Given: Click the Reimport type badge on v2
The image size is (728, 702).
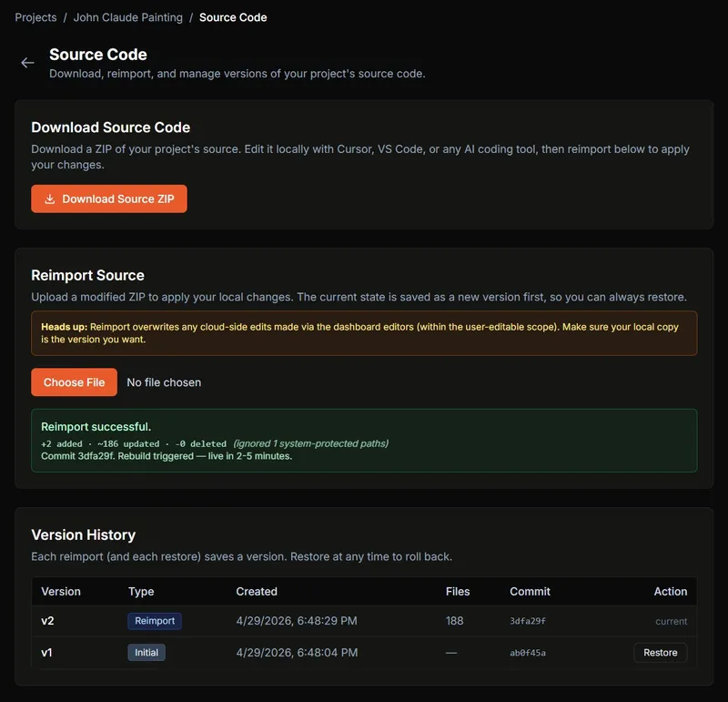Looking at the screenshot, I should pyautogui.click(x=155, y=621).
